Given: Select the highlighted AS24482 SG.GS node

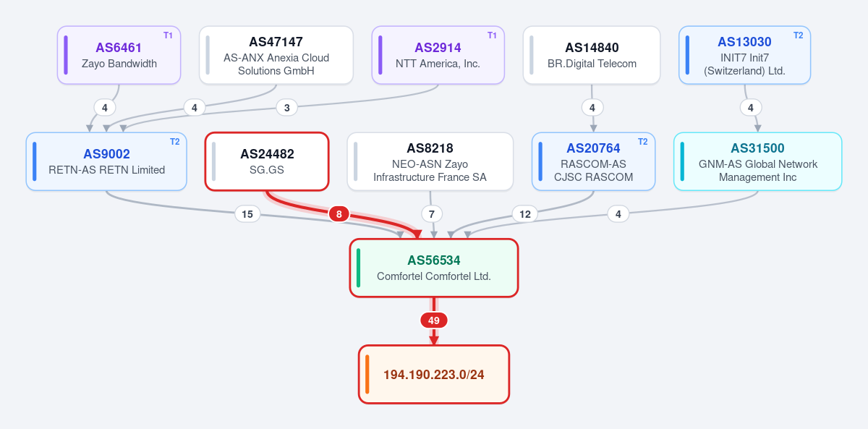Looking at the screenshot, I should [x=267, y=161].
